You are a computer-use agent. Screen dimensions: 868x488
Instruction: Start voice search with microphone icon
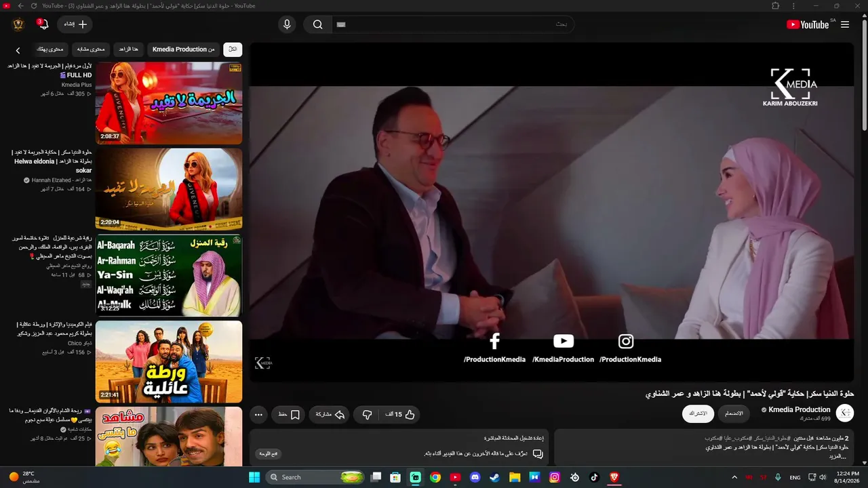pyautogui.click(x=287, y=24)
